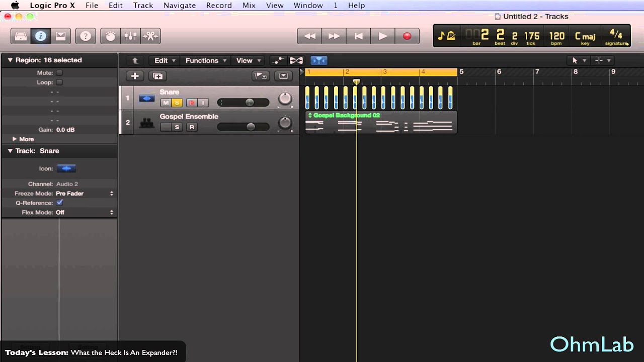Click the Duplicate Track button
This screenshot has width=644, height=362.
[158, 76]
